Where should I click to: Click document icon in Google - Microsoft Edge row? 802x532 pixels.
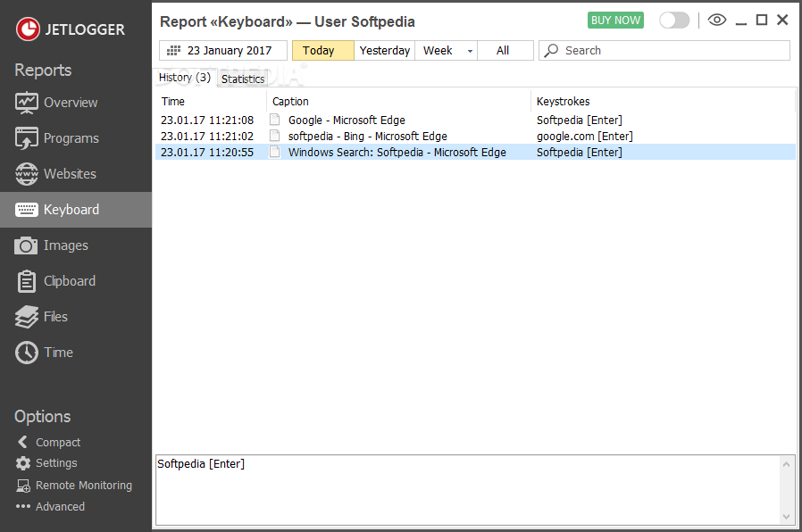pos(275,120)
